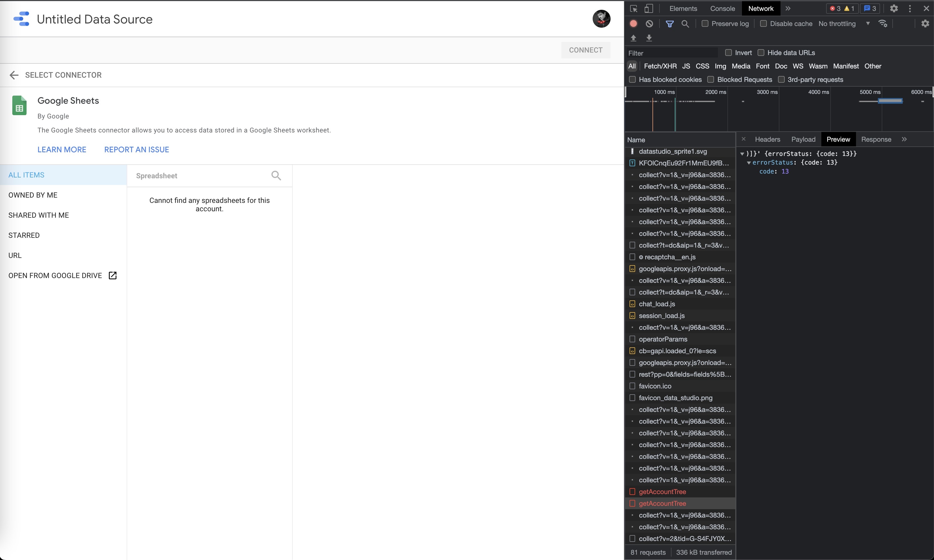
Task: Select the SHARED WITH ME category
Action: pyautogui.click(x=63, y=215)
